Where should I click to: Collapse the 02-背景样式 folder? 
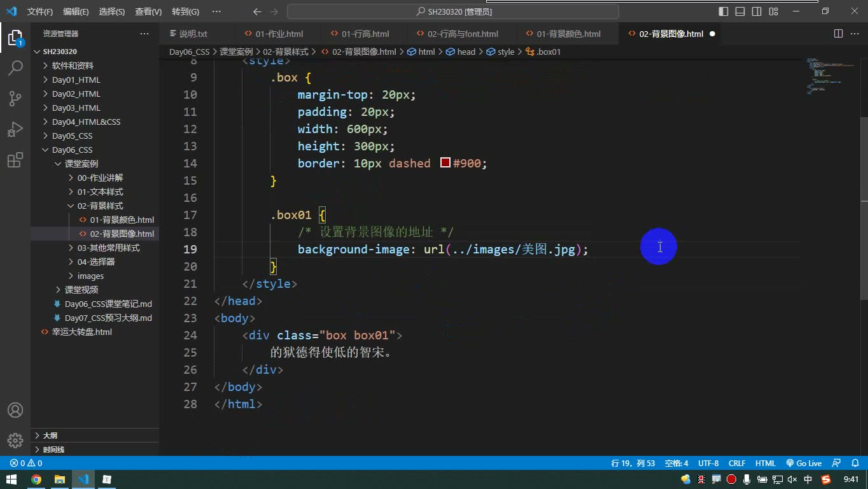click(95, 206)
